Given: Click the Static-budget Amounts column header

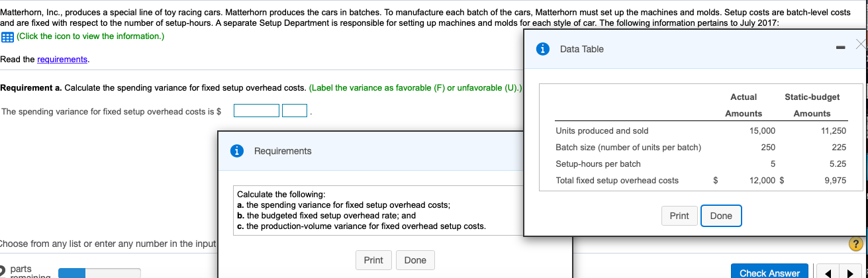Looking at the screenshot, I should [x=812, y=105].
